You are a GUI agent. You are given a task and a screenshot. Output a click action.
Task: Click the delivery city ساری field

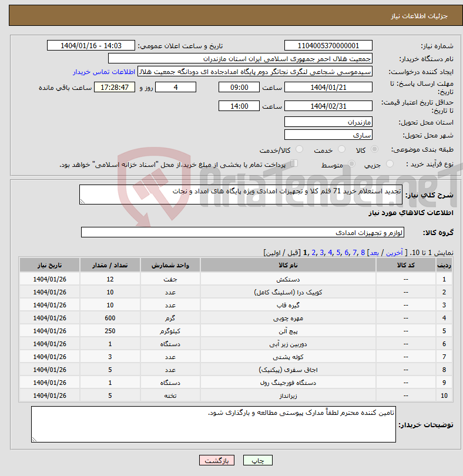328,135
